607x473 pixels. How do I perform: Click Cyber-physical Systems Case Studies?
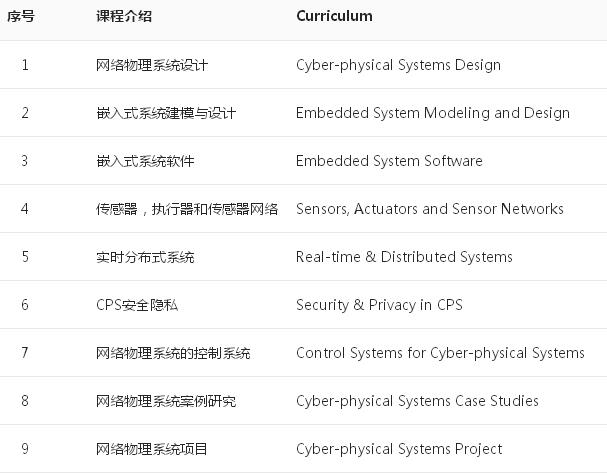417,401
